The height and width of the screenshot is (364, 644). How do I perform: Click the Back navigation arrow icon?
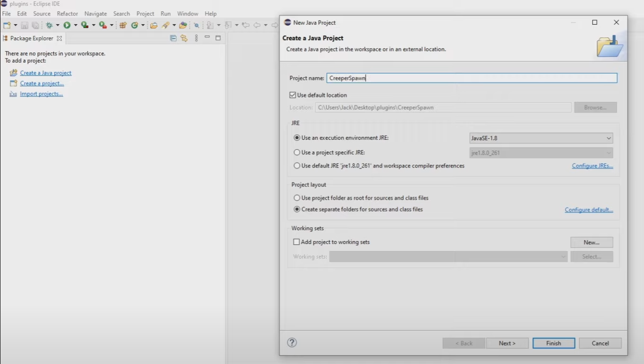pos(257,25)
